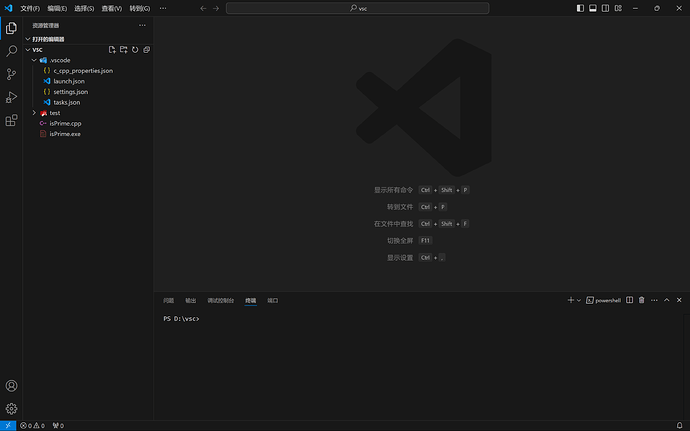Kill the terminal with trash icon
The height and width of the screenshot is (431, 690).
coord(642,300)
